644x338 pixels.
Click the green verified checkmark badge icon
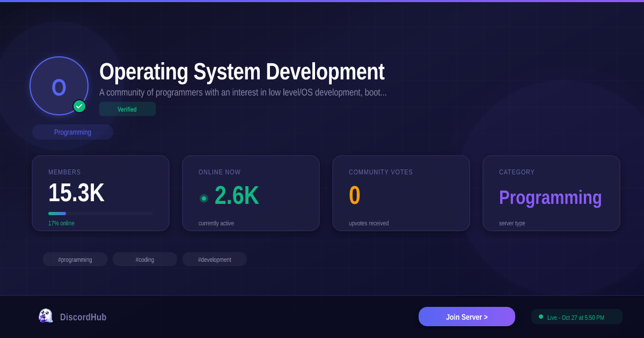point(79,106)
